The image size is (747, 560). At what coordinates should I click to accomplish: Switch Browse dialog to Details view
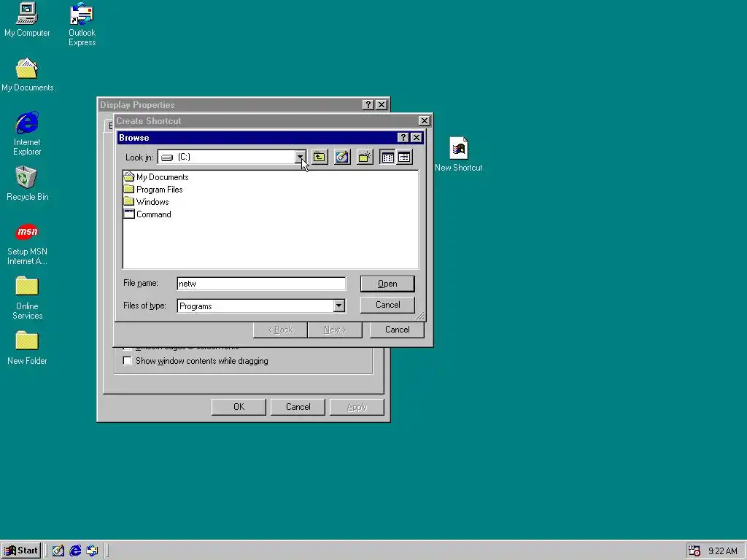coord(404,157)
